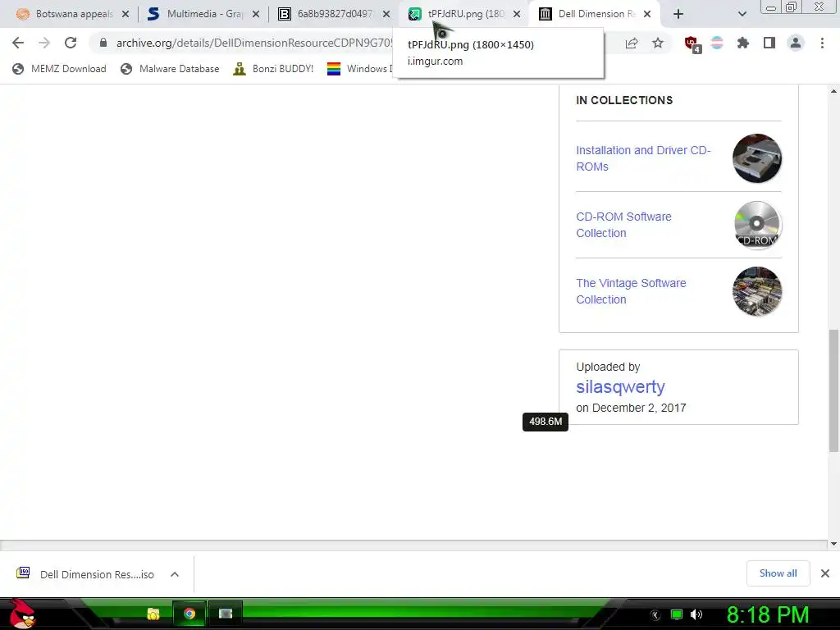Close the Multimedia tab
Image resolution: width=840 pixels, height=630 pixels.
tap(256, 14)
